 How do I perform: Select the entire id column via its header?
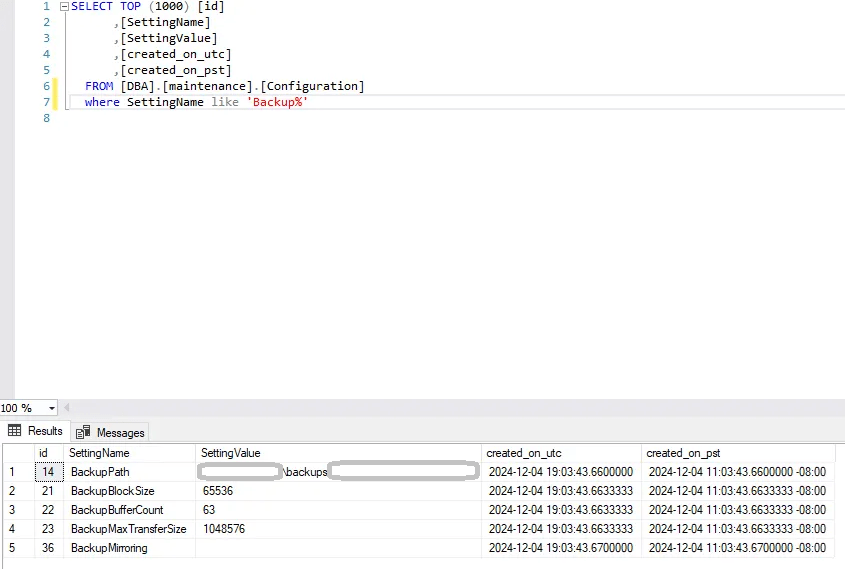click(x=43, y=453)
